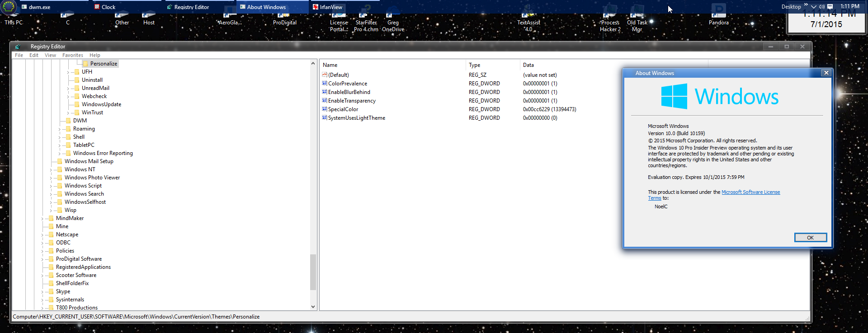The image size is (868, 333).
Task: Click the Desktop toolbar label
Action: click(791, 7)
